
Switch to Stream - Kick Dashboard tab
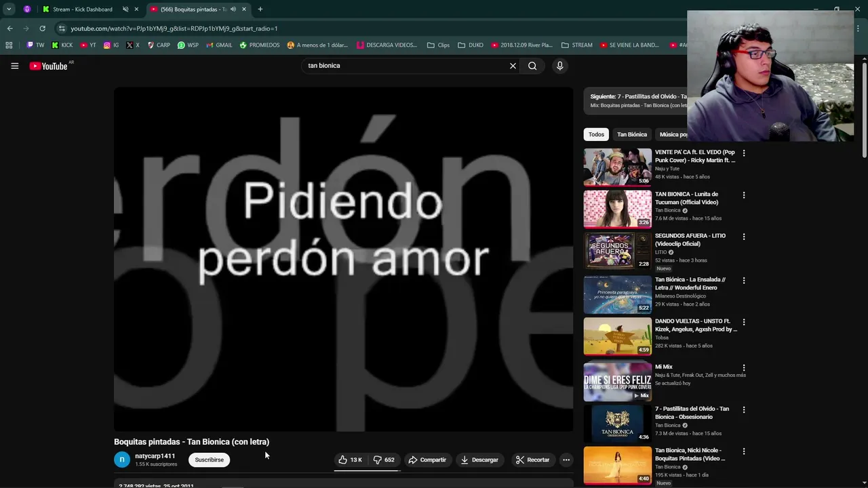(x=82, y=9)
